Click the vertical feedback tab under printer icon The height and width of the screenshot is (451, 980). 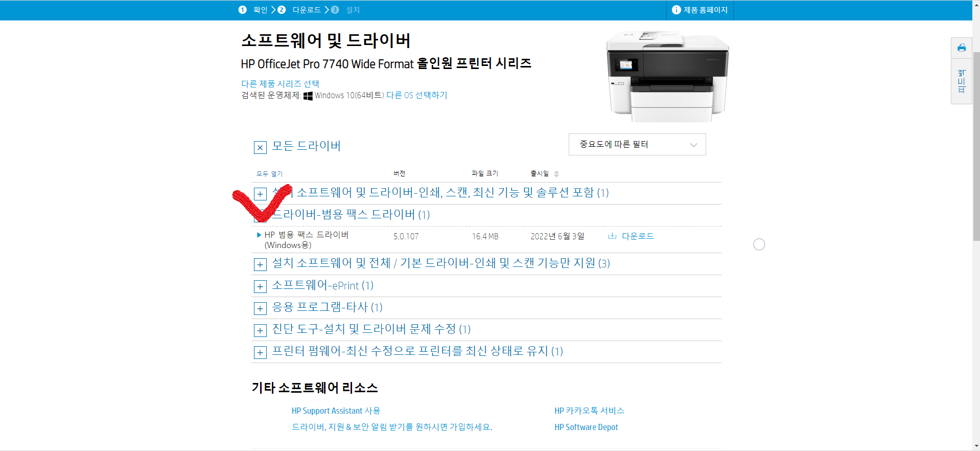(961, 81)
